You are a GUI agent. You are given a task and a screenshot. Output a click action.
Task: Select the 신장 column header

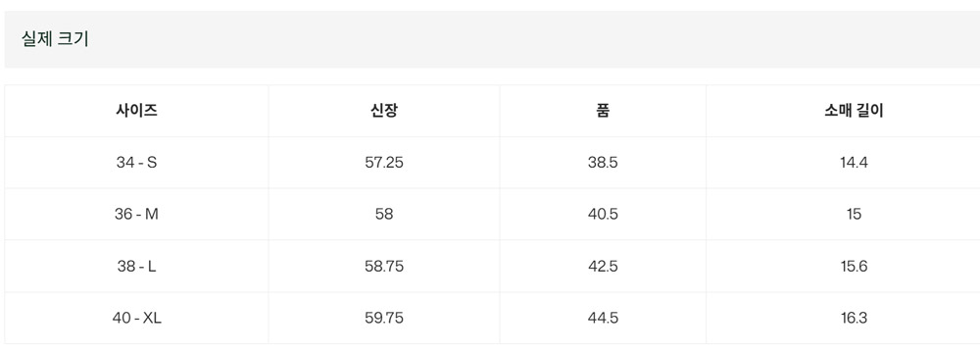[x=384, y=111]
